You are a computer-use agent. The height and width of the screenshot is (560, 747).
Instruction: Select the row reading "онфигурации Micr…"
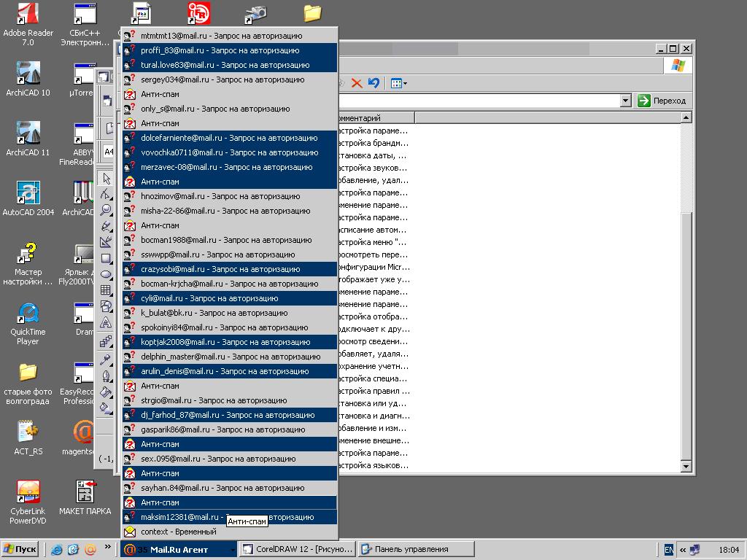374,267
